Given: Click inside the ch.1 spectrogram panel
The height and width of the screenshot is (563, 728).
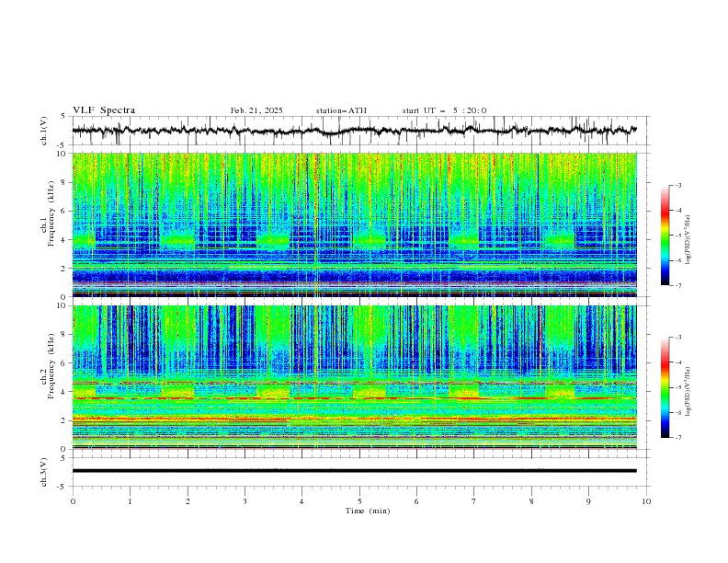Looking at the screenshot, I should (x=354, y=224).
